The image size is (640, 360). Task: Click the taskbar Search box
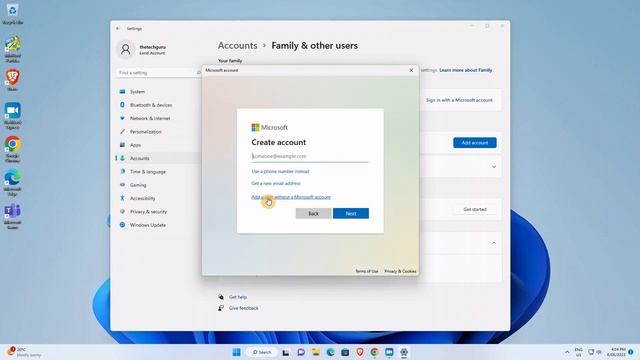point(262,352)
